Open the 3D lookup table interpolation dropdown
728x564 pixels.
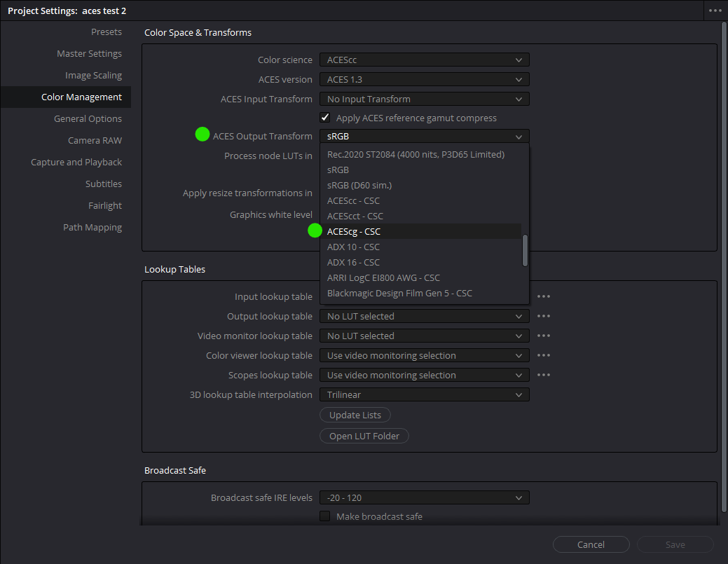tap(425, 394)
